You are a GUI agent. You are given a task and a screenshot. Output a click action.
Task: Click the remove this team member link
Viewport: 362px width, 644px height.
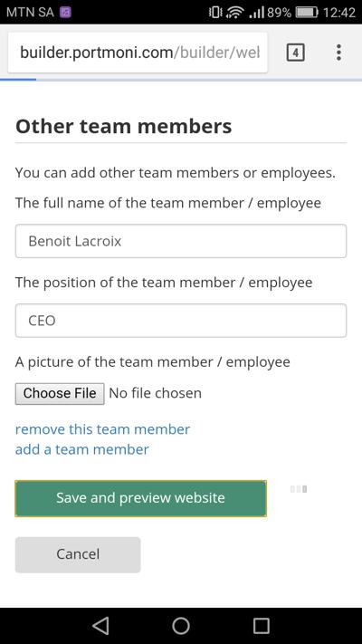coord(102,429)
